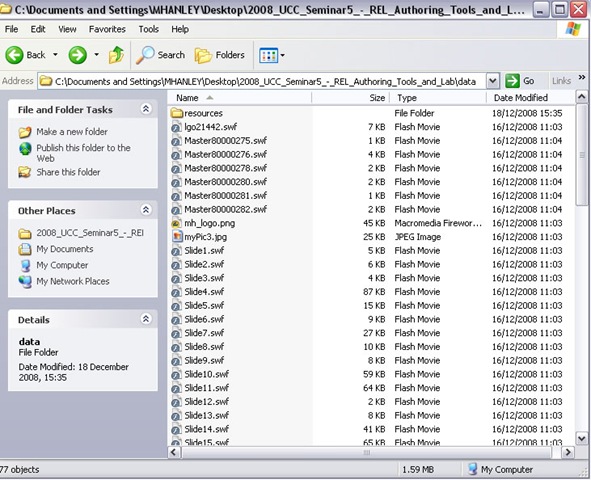Click the Go arrow icon

point(512,81)
